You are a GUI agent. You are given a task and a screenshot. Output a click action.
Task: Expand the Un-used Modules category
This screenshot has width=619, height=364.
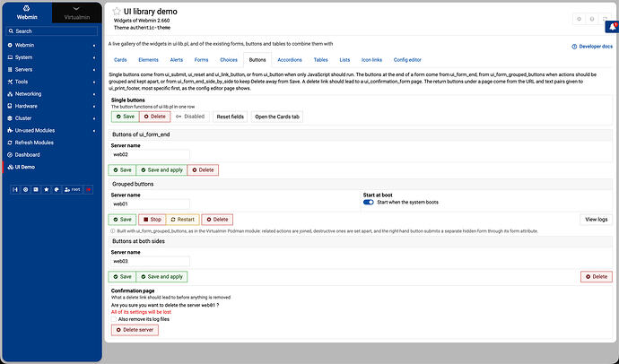(52, 130)
